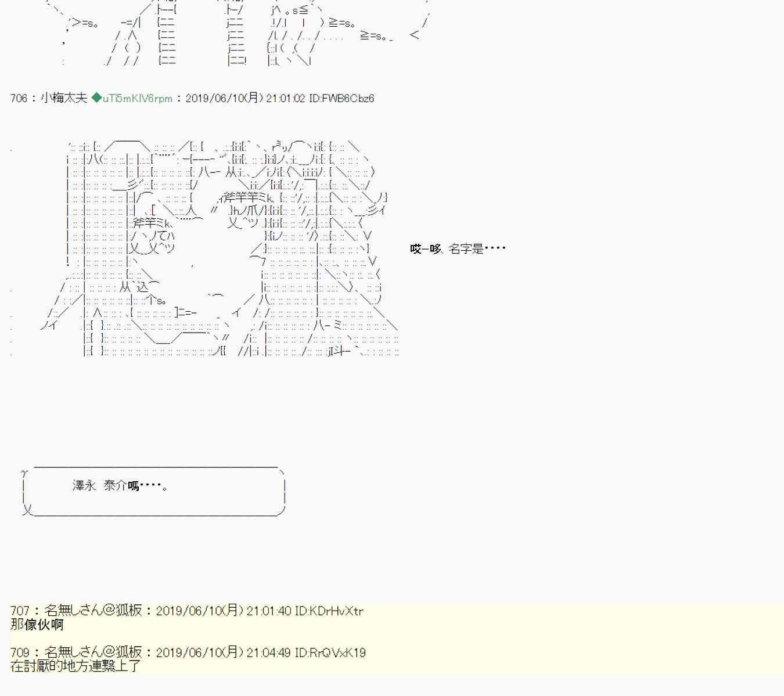The width and height of the screenshot is (784, 696).
Task: Click post number 707
Action: tap(20, 611)
